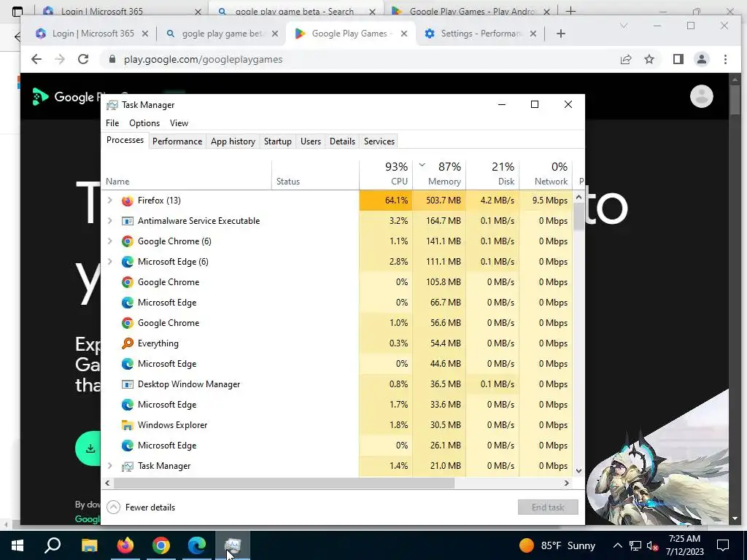Screen dimensions: 747x560
Task: Bookmark this page with star icon
Action: tap(649, 59)
